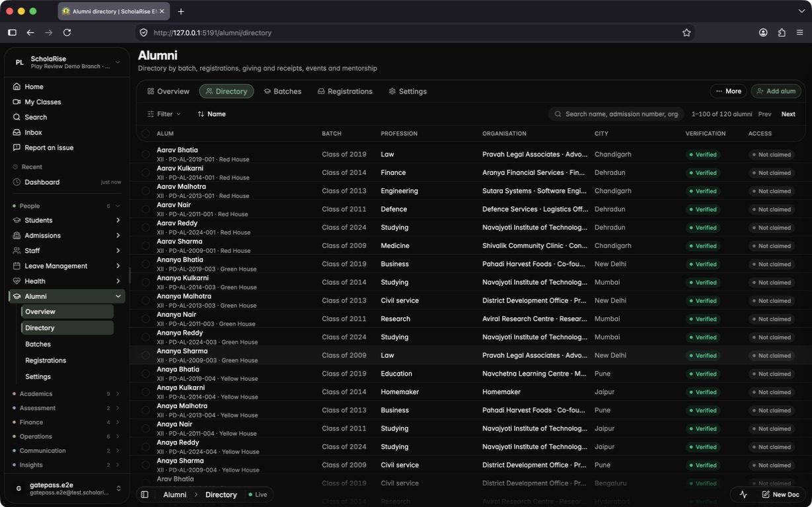Sort by Name

pos(211,114)
